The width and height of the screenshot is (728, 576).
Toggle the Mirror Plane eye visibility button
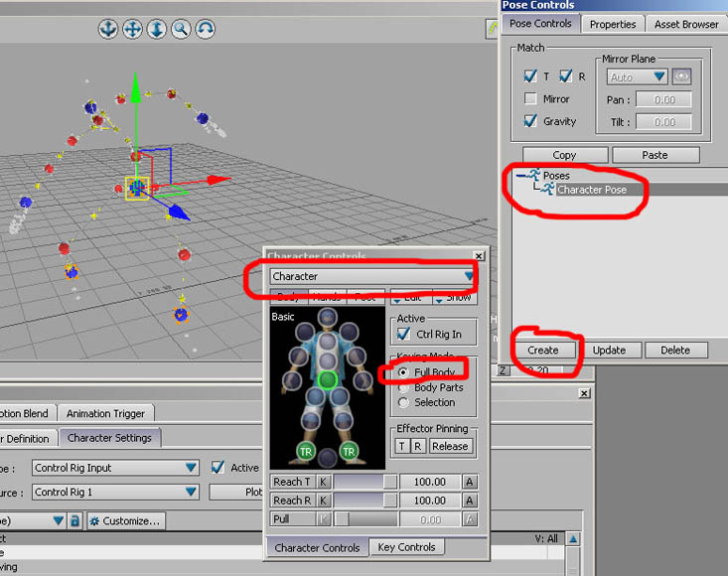pyautogui.click(x=681, y=76)
